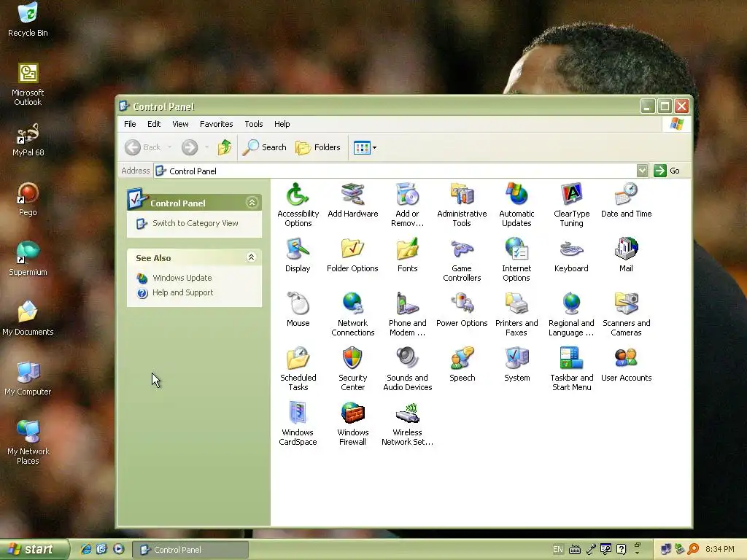
Task: Launch Internet Explorer from Quick Launch
Action: (86, 549)
